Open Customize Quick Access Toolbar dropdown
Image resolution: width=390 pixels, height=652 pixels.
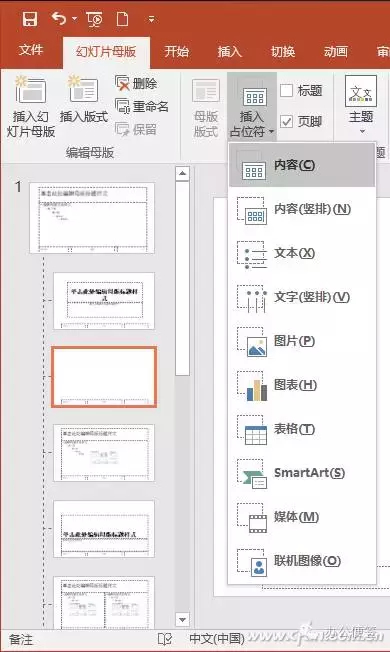pos(152,19)
